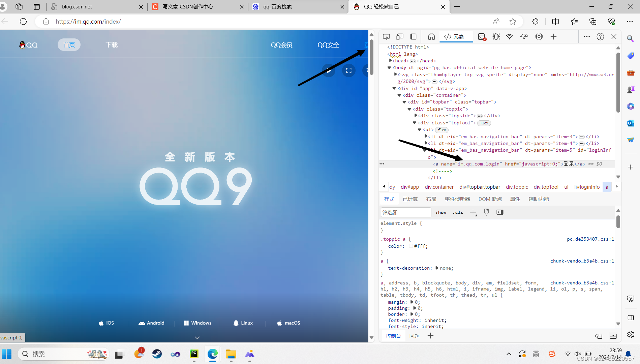640x364 pixels.
Task: Toggle the :hov element state button
Action: (441, 212)
